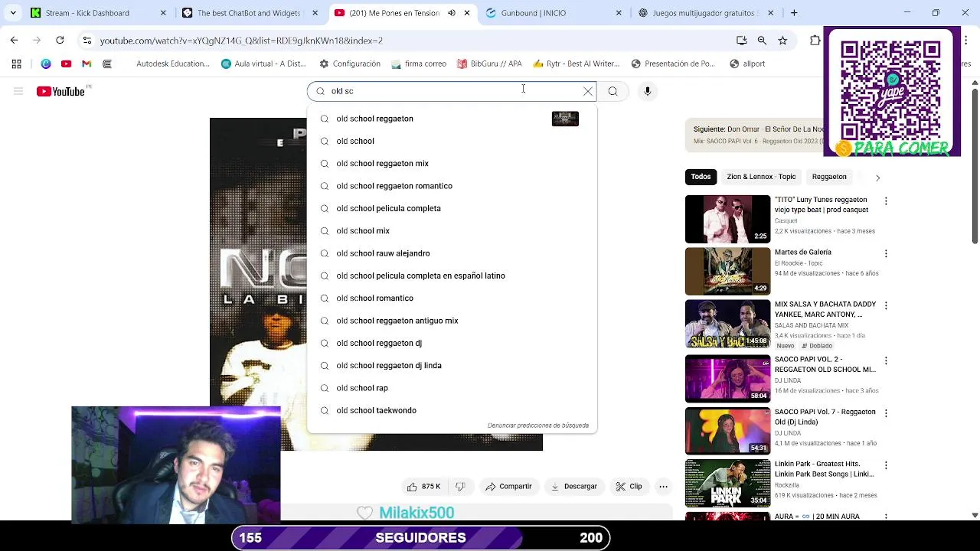Open Martes de Galería video thumbnail
The image size is (980, 551).
pyautogui.click(x=727, y=271)
